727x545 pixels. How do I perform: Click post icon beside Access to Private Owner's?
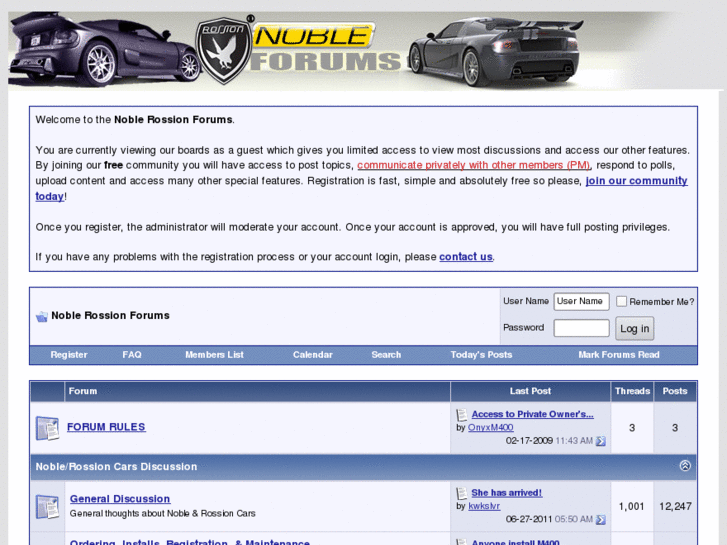[x=462, y=415]
